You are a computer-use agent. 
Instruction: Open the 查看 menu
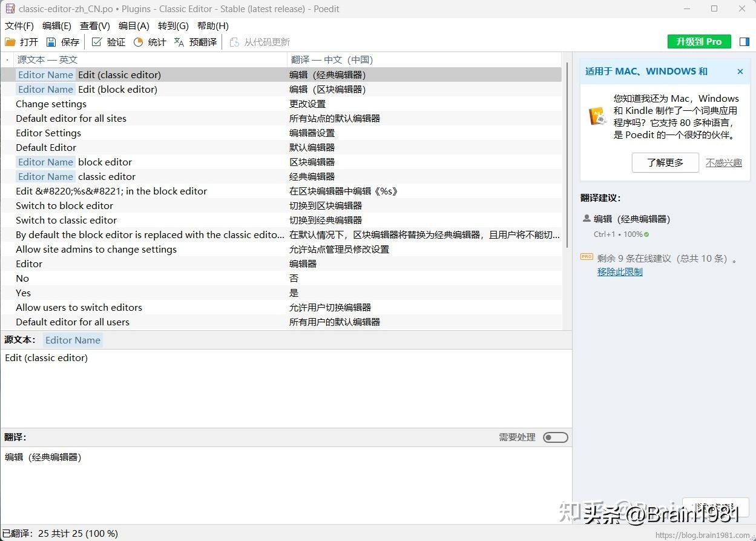coord(94,25)
